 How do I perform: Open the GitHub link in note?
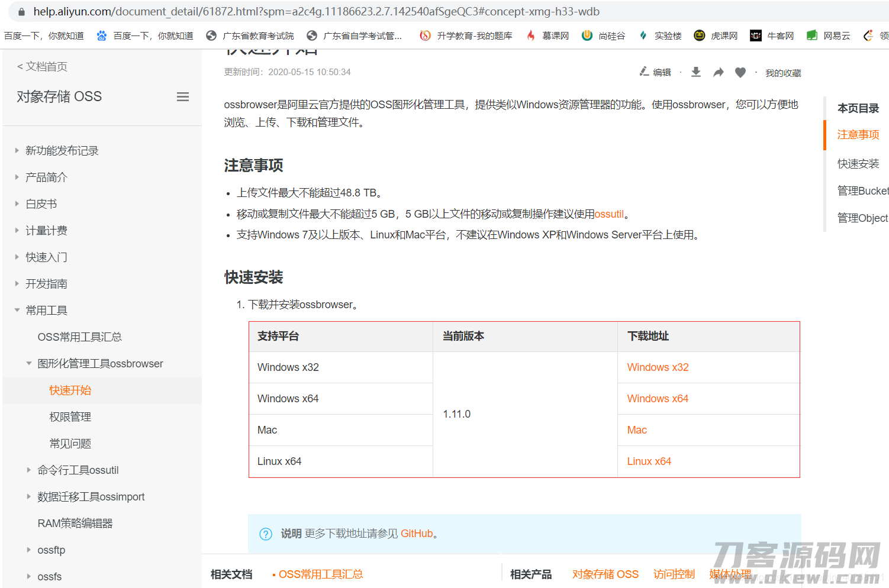pos(417,534)
